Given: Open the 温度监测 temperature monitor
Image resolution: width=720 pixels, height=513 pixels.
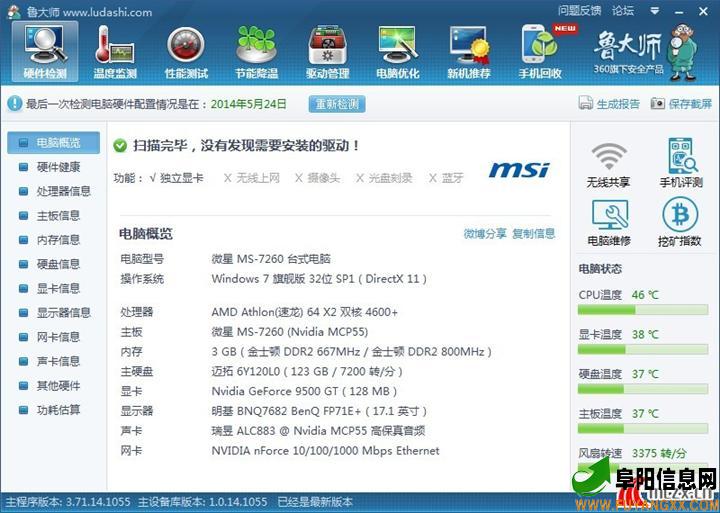Looking at the screenshot, I should 115,52.
